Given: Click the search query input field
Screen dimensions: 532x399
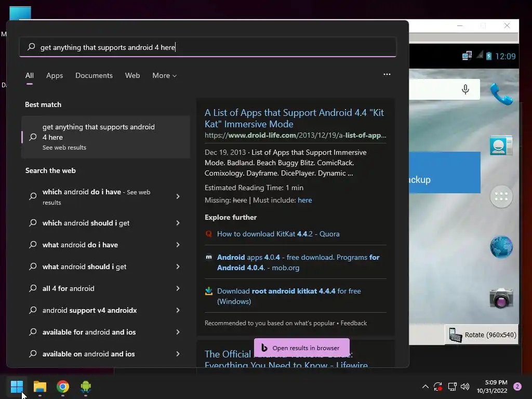Looking at the screenshot, I should (x=208, y=47).
